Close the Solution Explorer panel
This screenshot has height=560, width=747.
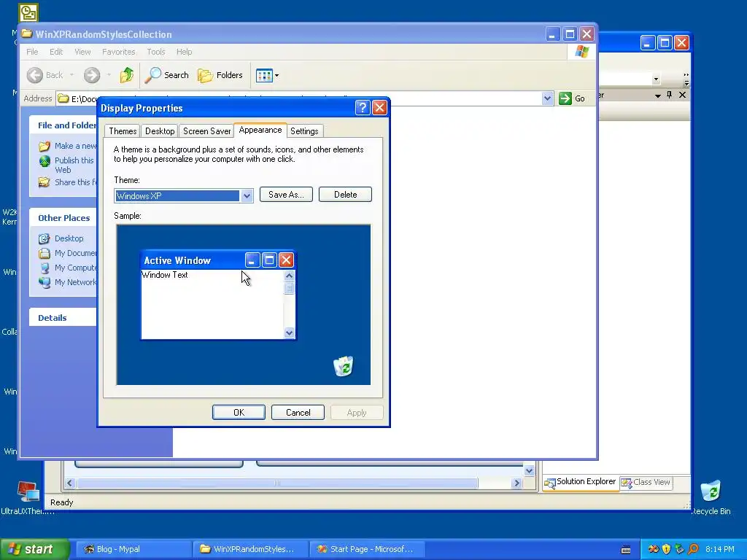(682, 95)
